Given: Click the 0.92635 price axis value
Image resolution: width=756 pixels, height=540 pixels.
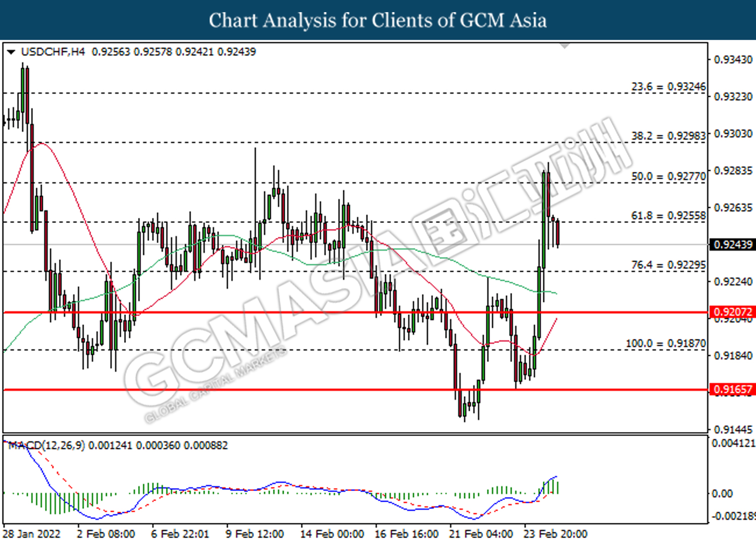Looking at the screenshot, I should [733, 207].
